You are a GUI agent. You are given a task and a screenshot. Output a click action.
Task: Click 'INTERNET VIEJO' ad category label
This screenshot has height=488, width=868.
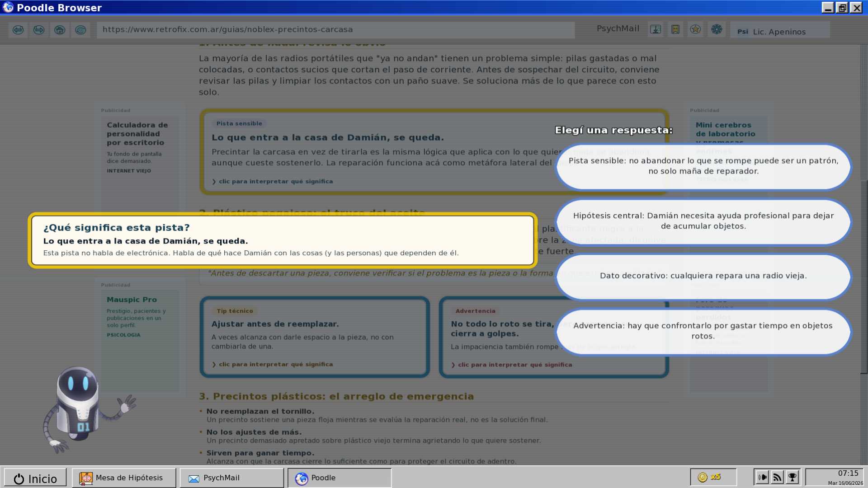point(129,171)
